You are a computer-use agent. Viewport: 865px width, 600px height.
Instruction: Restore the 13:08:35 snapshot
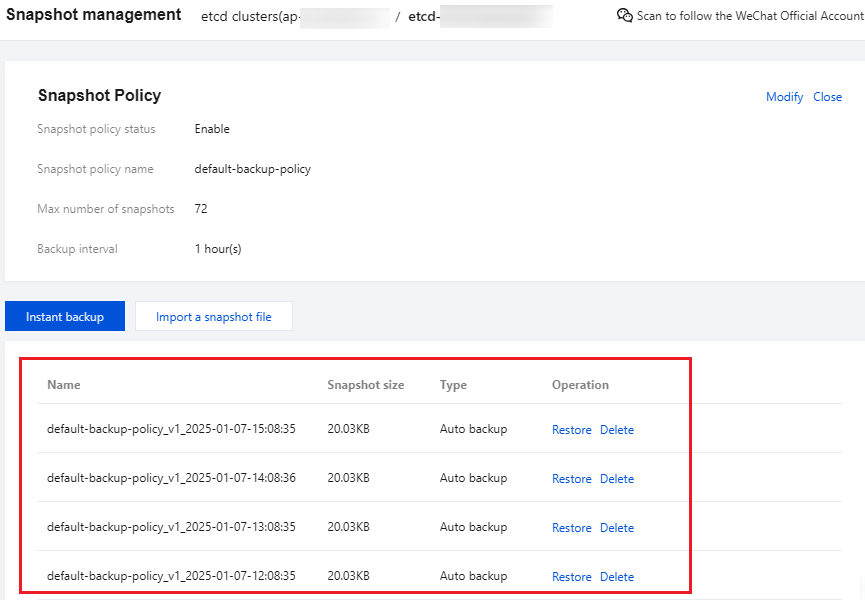571,528
